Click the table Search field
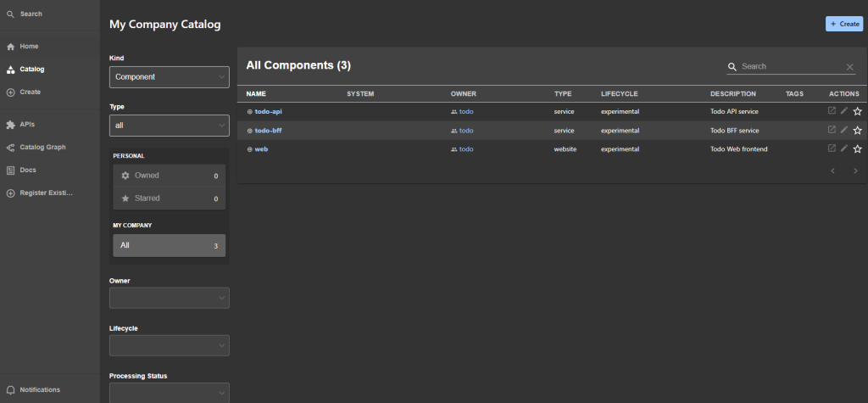The height and width of the screenshot is (403, 868). click(792, 66)
